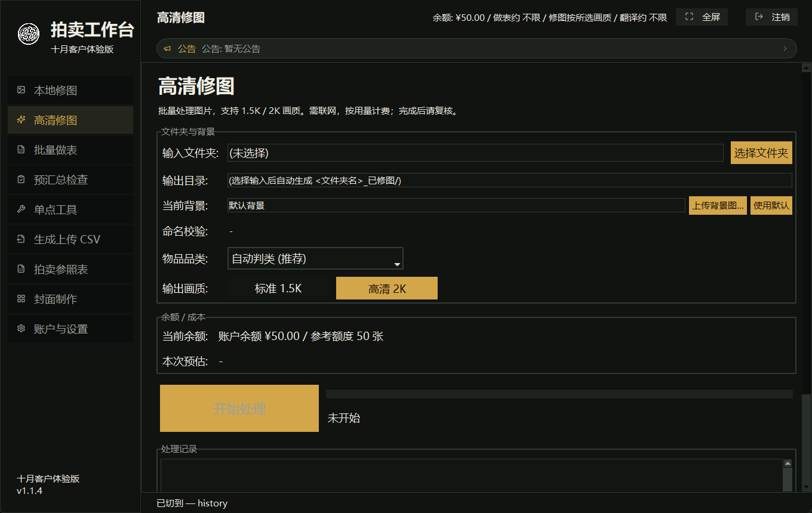Click the 使用默认 background button
This screenshot has height=513, width=812.
pyautogui.click(x=771, y=205)
